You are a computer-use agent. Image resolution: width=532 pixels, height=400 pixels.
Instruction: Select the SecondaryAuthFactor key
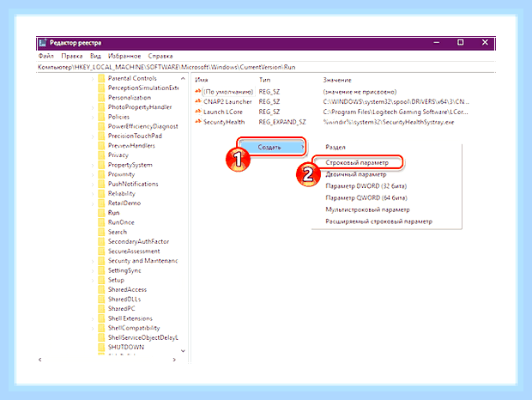[138, 241]
